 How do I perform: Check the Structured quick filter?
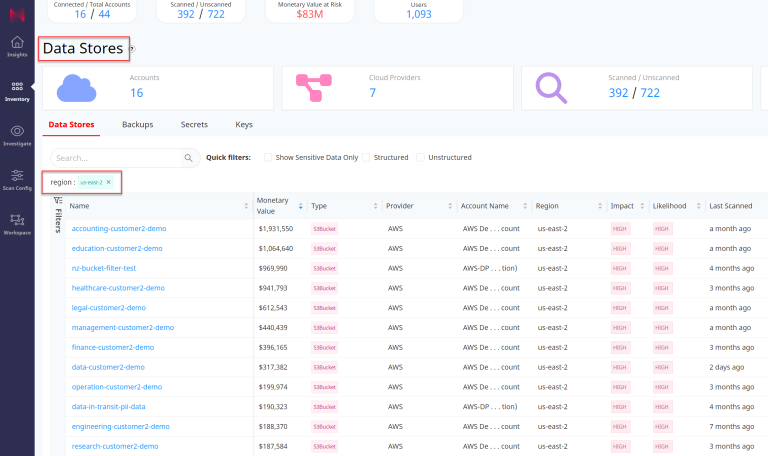coord(366,158)
